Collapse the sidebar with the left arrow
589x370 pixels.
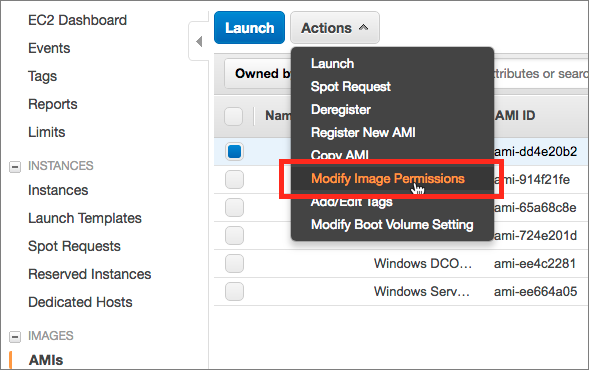199,41
